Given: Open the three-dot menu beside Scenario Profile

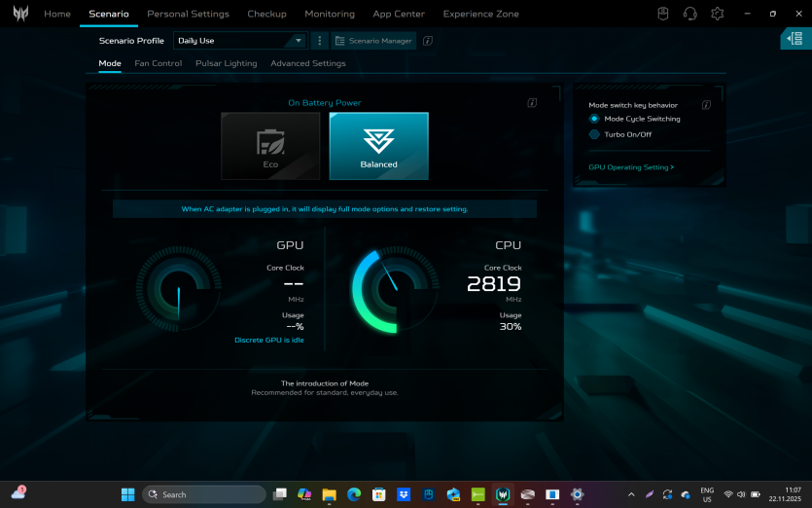Looking at the screenshot, I should pos(320,41).
